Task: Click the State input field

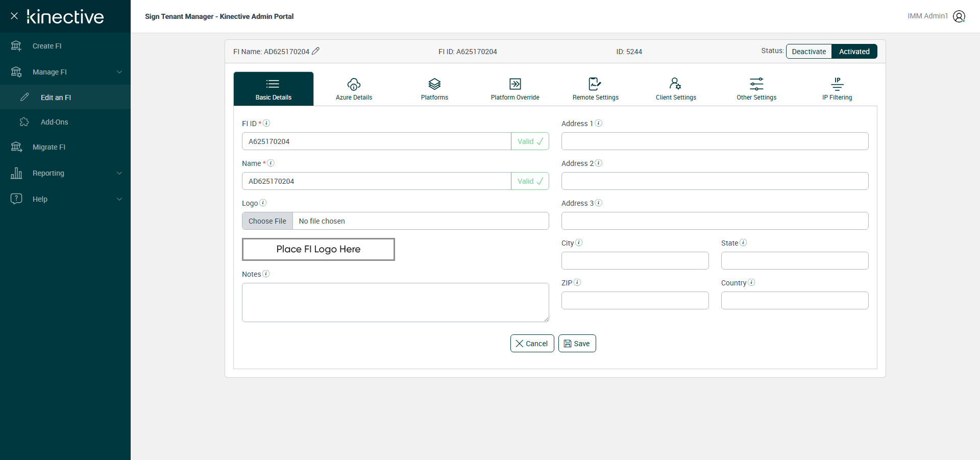Action: (795, 261)
